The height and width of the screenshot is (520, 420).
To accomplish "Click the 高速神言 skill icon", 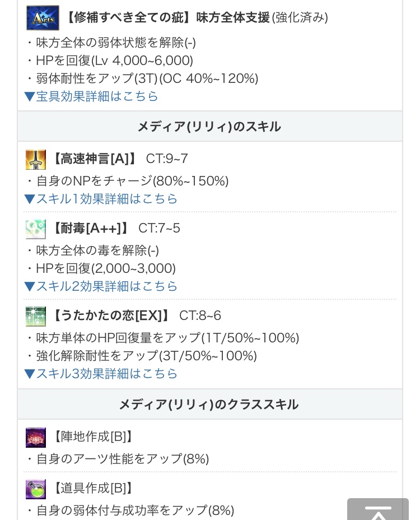I will pos(36,160).
